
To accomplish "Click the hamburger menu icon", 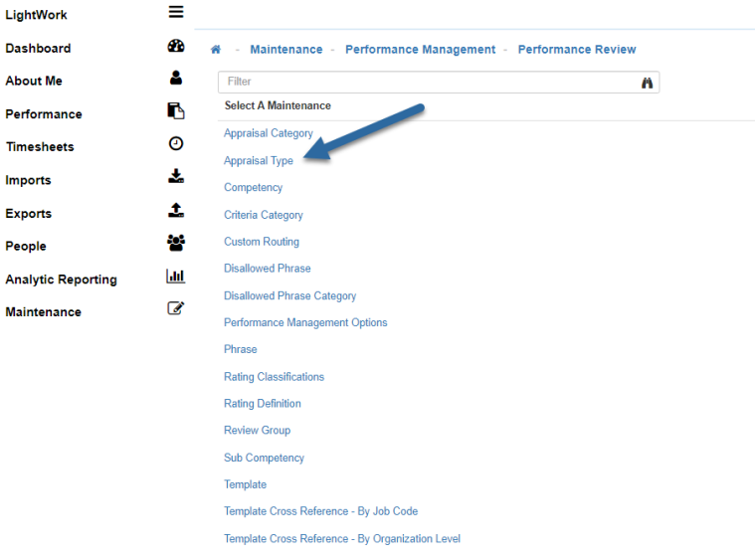I will (x=176, y=12).
